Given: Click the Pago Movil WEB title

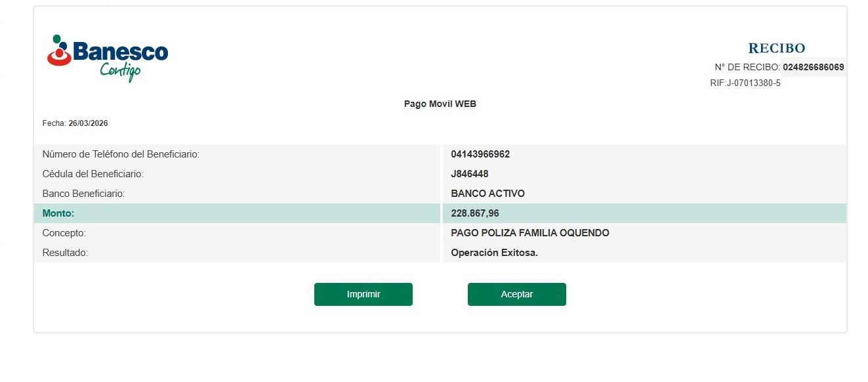Looking at the screenshot, I should pos(440,104).
